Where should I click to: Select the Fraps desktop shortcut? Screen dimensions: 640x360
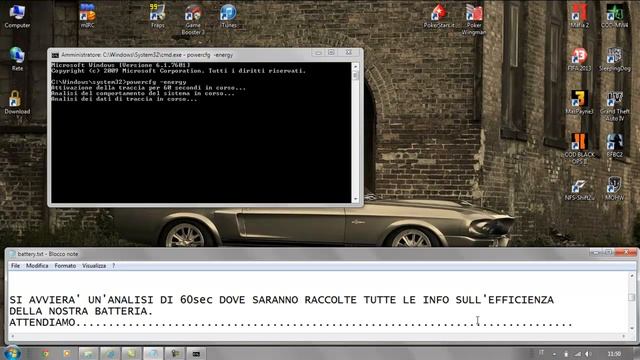[158, 16]
